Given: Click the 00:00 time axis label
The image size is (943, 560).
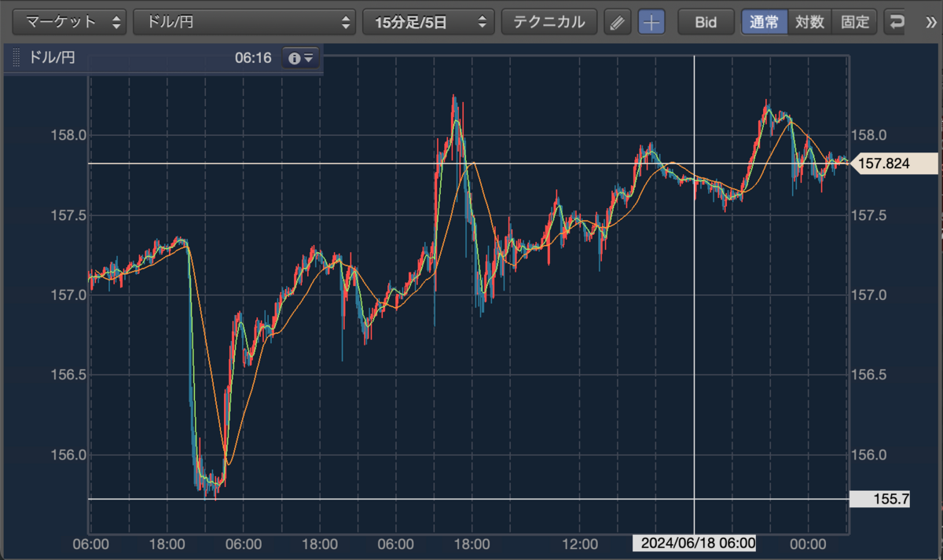Looking at the screenshot, I should 808,544.
